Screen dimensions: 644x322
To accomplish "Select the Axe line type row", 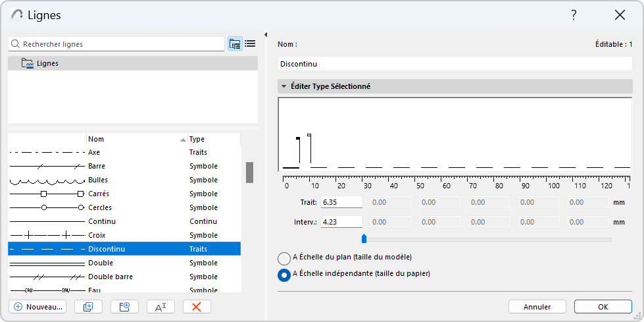I will pos(124,152).
